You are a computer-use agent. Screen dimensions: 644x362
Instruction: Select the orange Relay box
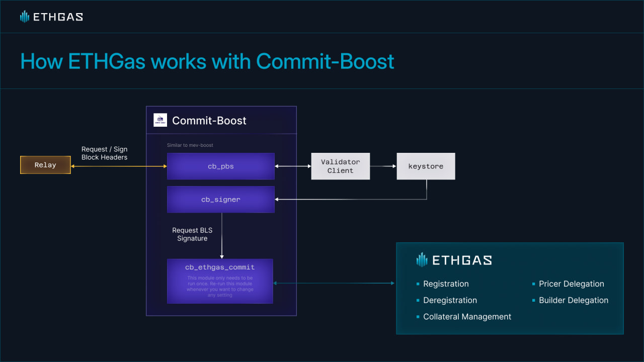(x=45, y=165)
